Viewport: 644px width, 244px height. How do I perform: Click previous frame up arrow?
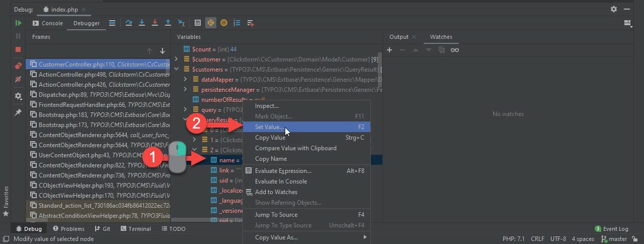(149, 51)
